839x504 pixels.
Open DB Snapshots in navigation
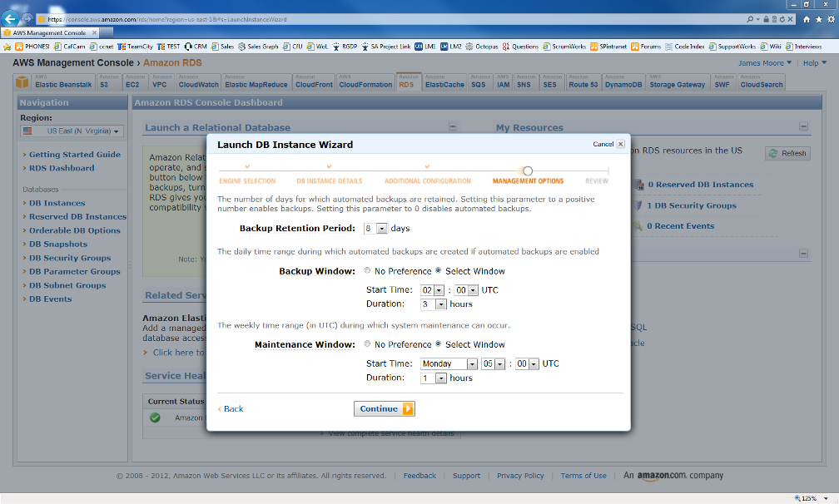click(58, 244)
